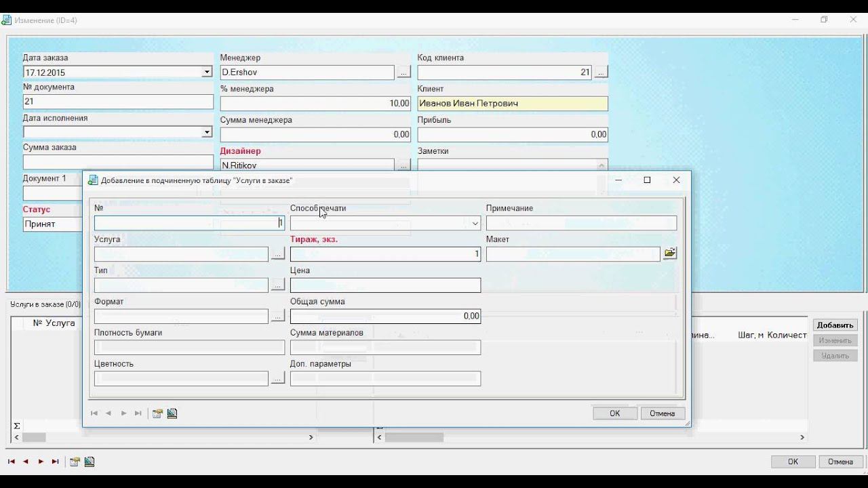Focus the Примечание input field
Screen dimensions: 868x488
[581, 223]
